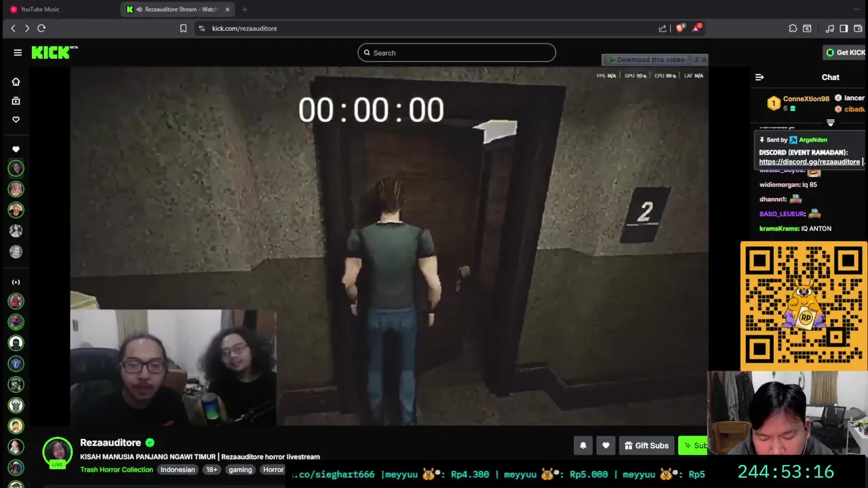Click the stream video player

[389, 245]
